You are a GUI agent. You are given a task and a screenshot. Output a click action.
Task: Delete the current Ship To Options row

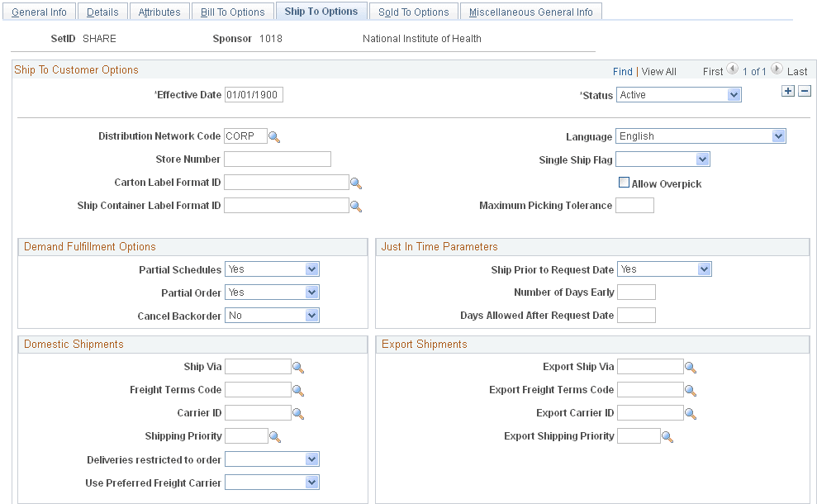[x=804, y=91]
